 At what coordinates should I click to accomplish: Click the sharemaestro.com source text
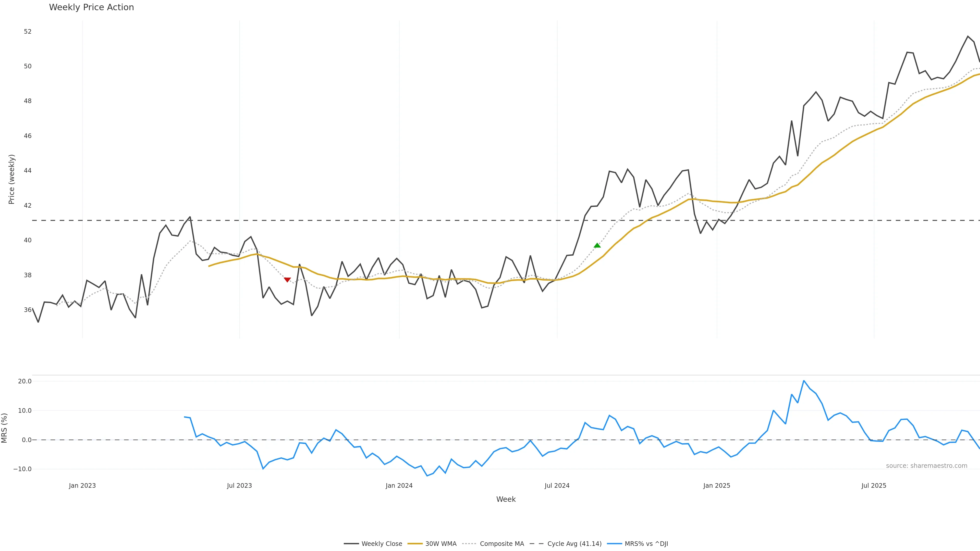926,466
